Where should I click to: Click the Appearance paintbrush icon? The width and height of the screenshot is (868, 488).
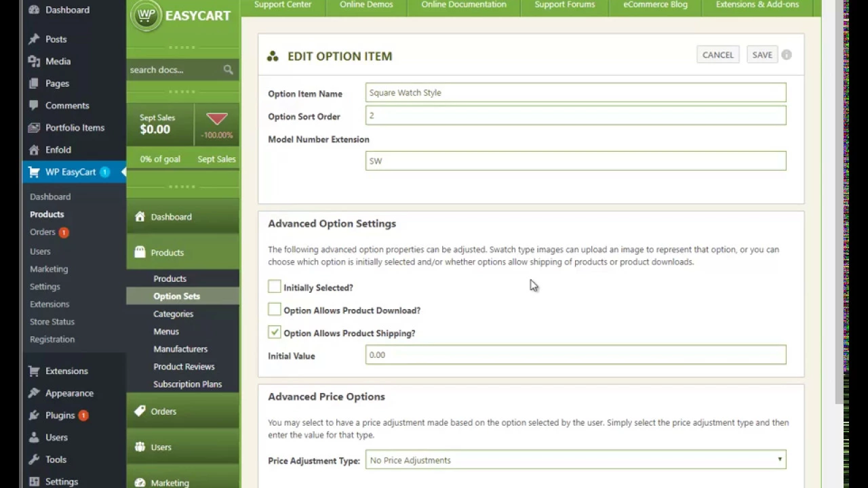[x=34, y=393]
